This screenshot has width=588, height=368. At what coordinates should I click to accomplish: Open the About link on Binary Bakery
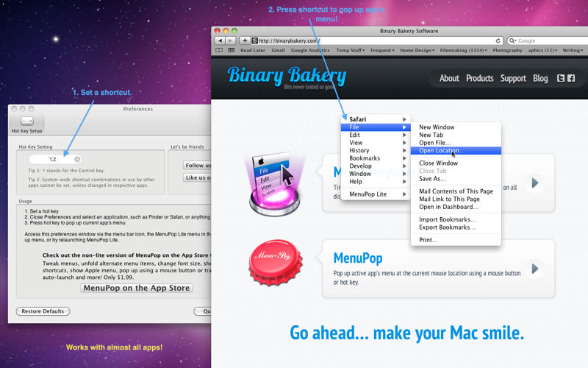[x=449, y=78]
